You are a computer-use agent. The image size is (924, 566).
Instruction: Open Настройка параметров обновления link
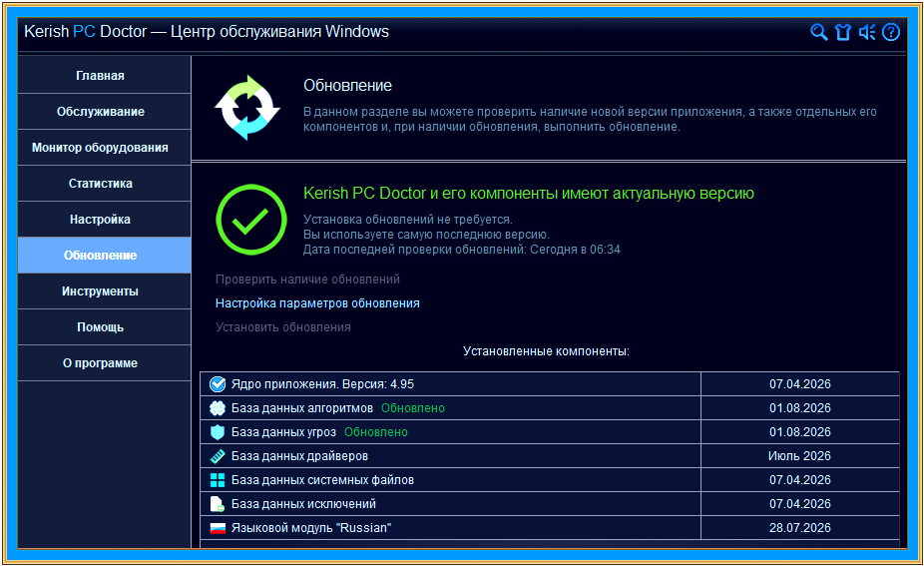pos(317,303)
